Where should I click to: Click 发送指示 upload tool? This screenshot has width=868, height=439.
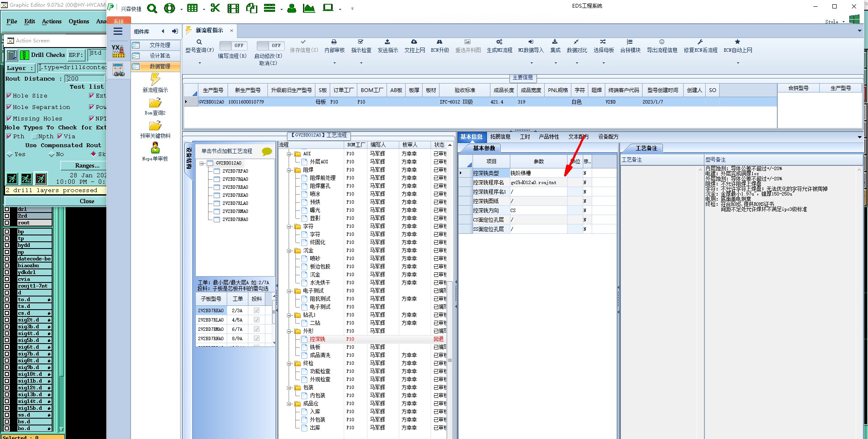click(x=388, y=46)
